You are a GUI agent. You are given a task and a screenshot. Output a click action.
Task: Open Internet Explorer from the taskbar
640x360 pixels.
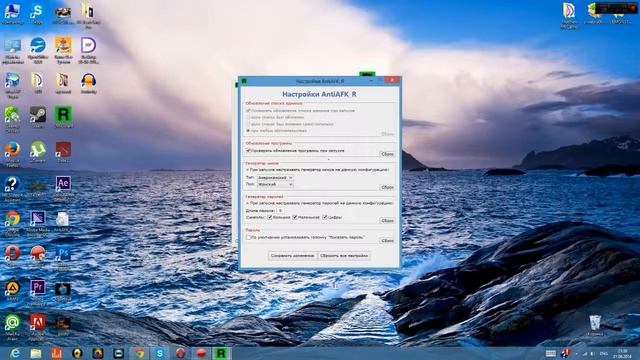point(15,353)
